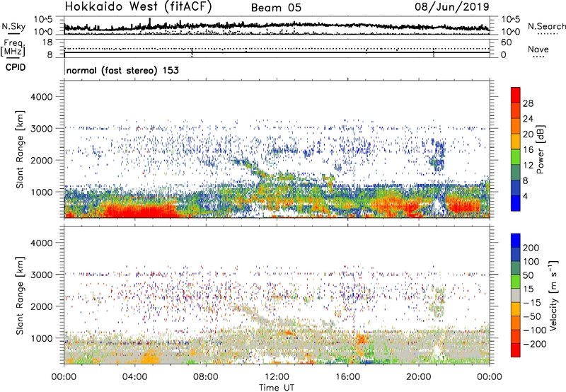Click the '2000' tick on velocity panel
566x392 pixels.
tap(41, 306)
